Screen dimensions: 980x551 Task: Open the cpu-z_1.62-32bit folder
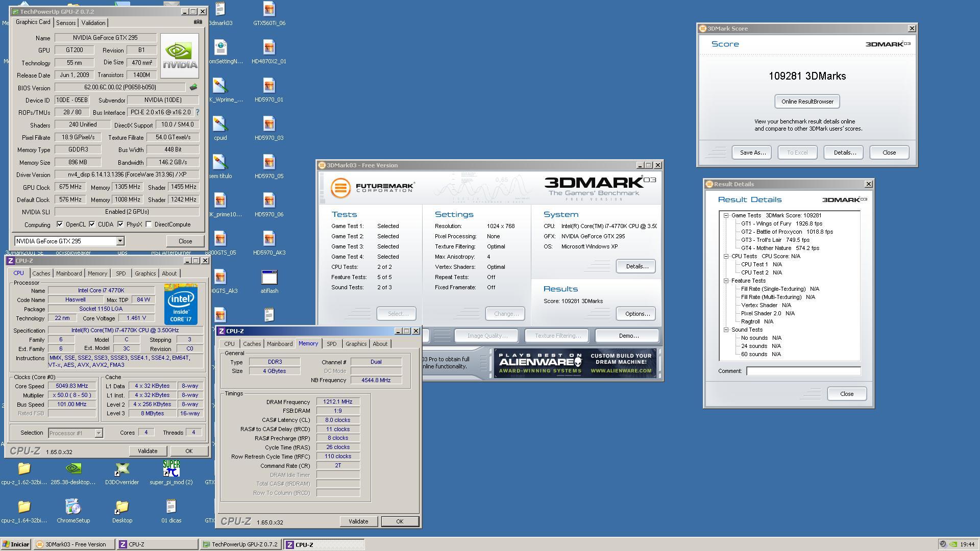coord(24,473)
